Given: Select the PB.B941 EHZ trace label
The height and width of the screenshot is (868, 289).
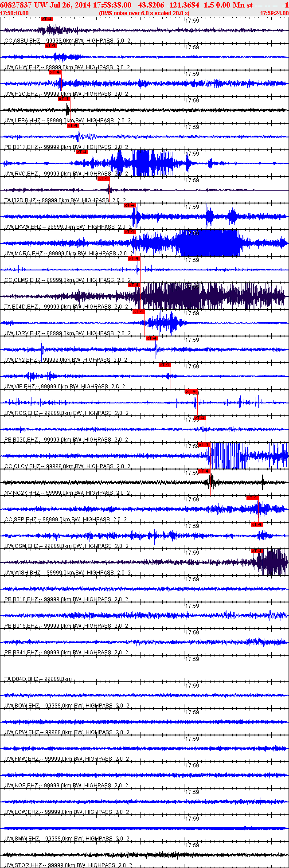Looking at the screenshot, I should [x=66, y=653].
